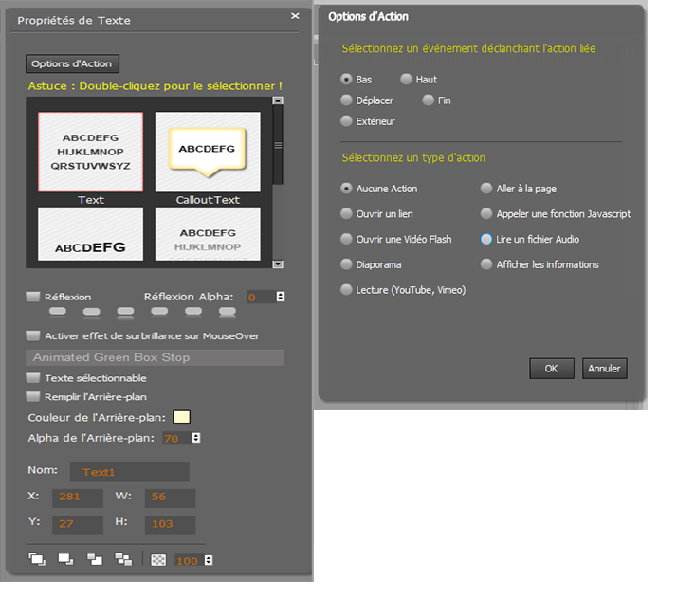
Task: Choose Lire un fichier Audio action
Action: point(486,239)
